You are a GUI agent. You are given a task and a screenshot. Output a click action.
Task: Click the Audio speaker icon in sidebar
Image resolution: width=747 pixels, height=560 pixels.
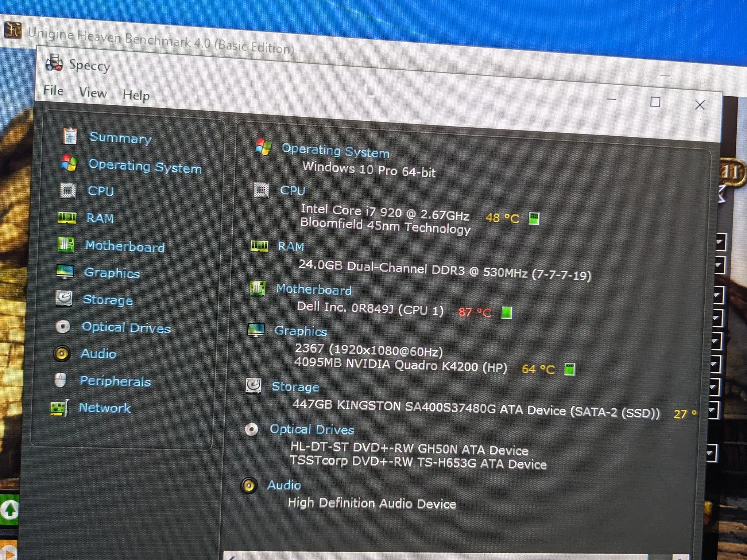[62, 353]
